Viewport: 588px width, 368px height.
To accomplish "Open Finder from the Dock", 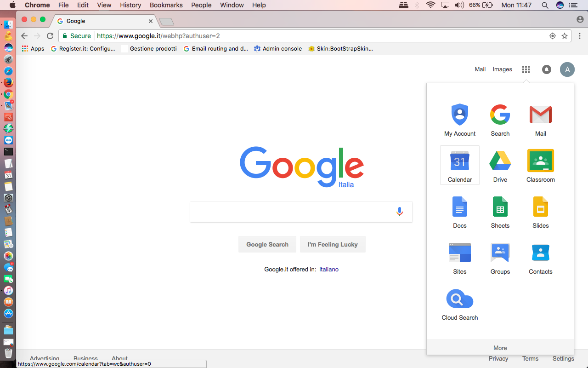I will (8, 25).
